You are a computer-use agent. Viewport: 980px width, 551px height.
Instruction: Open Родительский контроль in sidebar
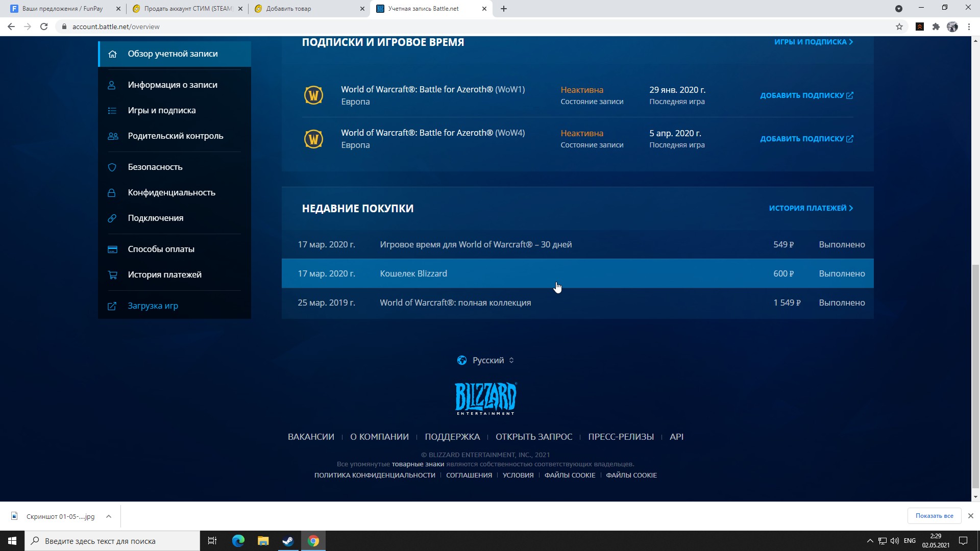(x=175, y=136)
